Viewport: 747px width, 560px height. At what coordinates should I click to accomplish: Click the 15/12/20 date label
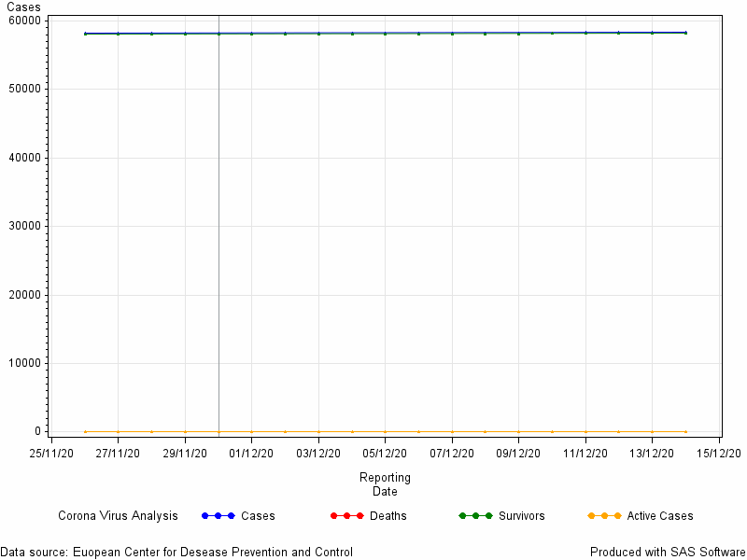point(719,453)
